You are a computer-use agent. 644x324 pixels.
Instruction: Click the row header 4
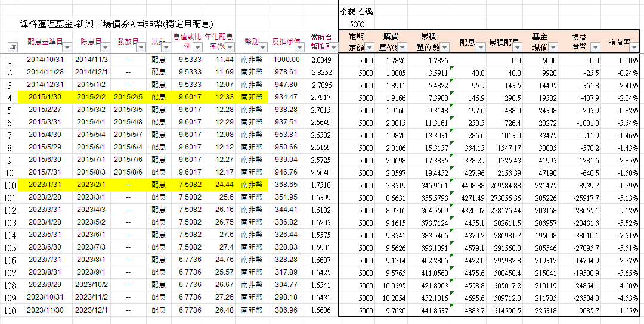(9, 98)
